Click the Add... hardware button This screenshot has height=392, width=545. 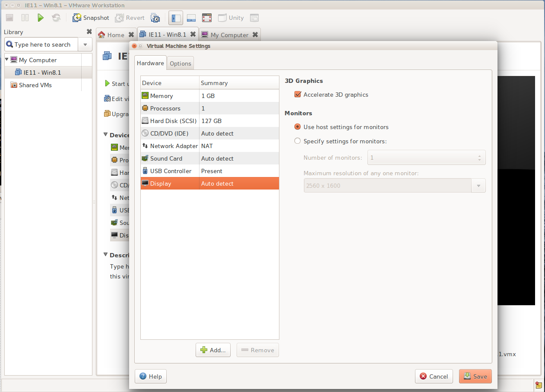click(213, 350)
